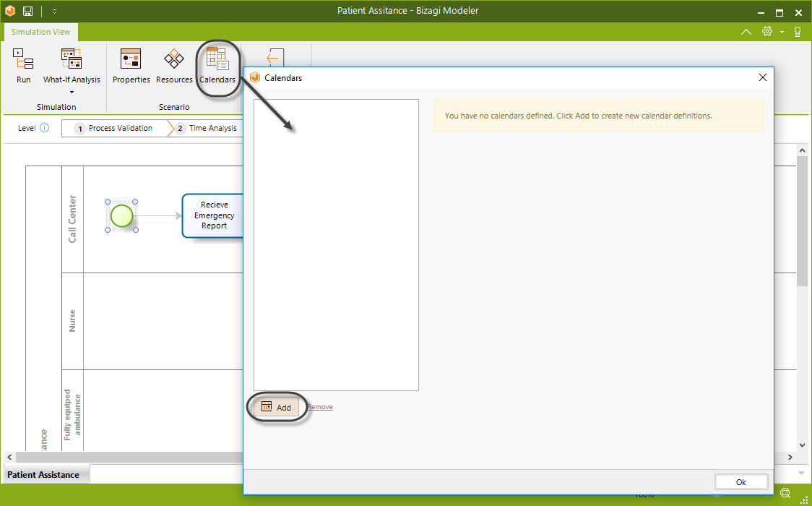This screenshot has width=812, height=506.
Task: Expand the settings gear dropdown arrow
Action: pos(782,32)
